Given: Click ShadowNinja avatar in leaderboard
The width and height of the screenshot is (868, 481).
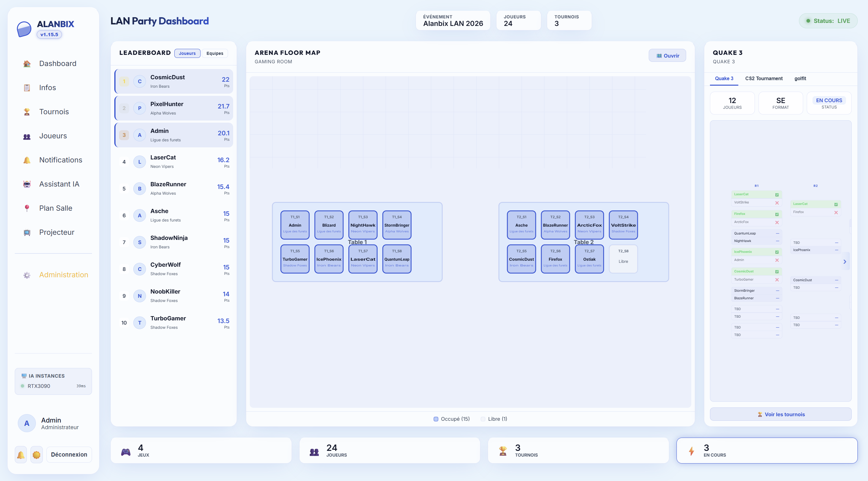Looking at the screenshot, I should [x=140, y=242].
